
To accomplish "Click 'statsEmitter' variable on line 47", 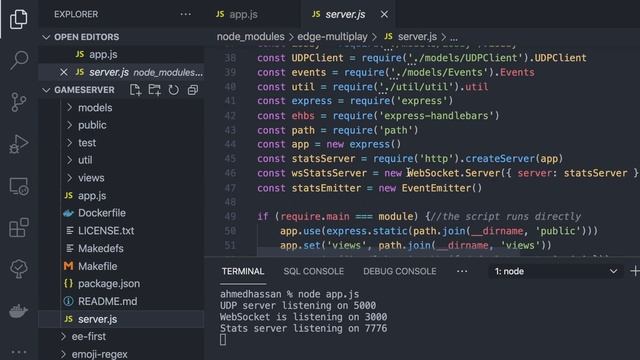I will point(326,188).
